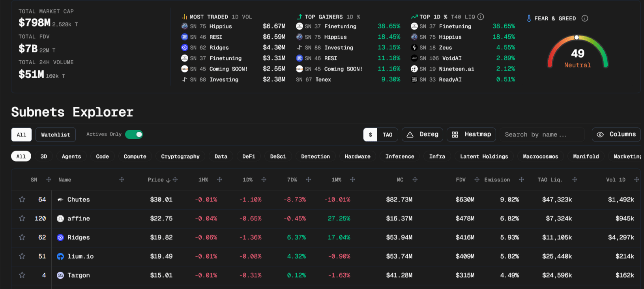Sort by the 1D% column header
The image size is (644, 289).
tap(248, 180)
